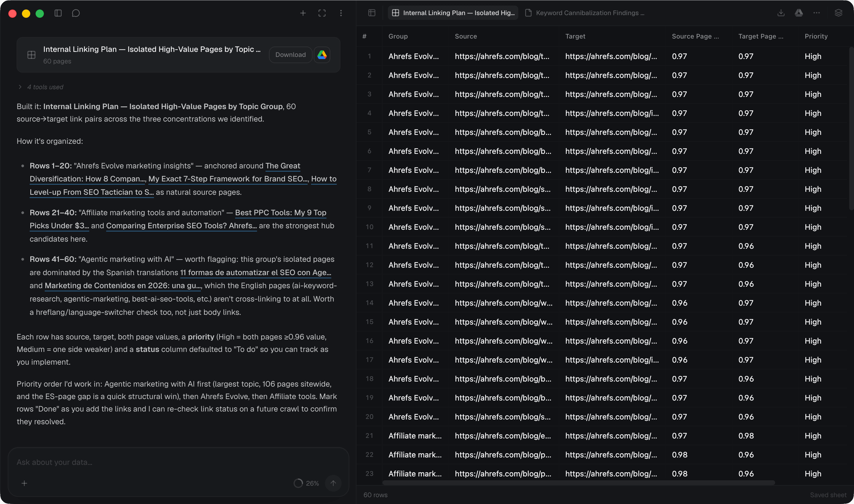Click Target URL cell in row 17

tap(612, 360)
